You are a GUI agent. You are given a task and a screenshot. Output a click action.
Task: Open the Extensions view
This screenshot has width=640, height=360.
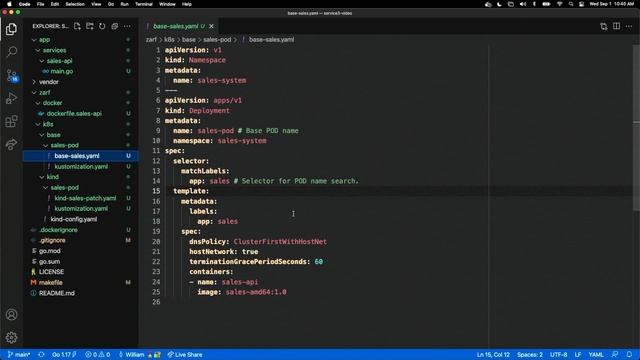coord(11,121)
